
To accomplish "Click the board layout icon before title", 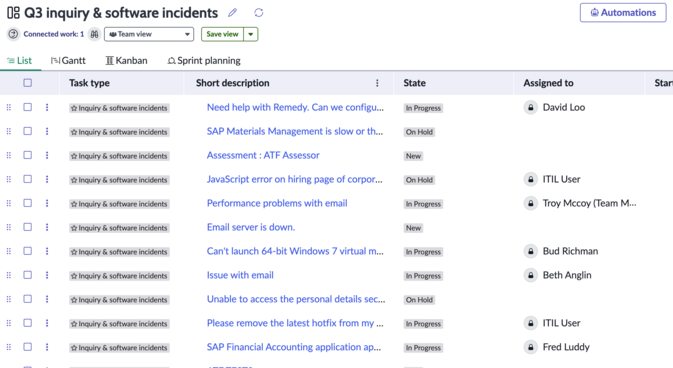I will pyautogui.click(x=13, y=13).
